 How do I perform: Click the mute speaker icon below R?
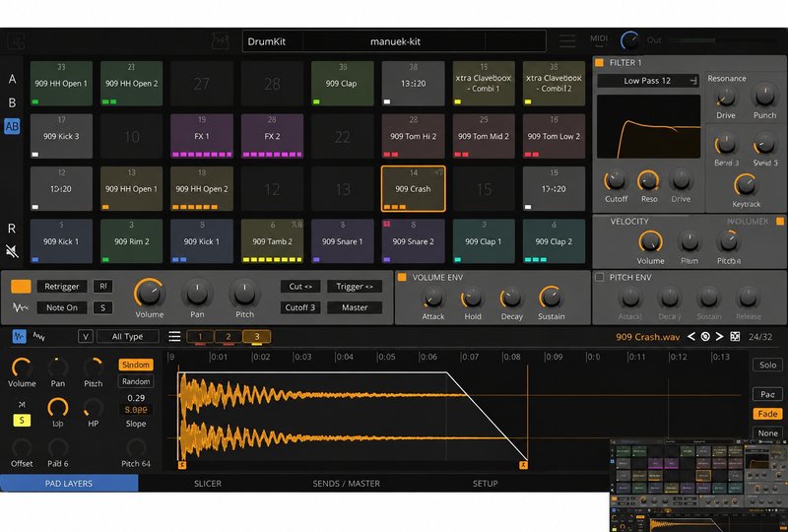click(x=12, y=251)
